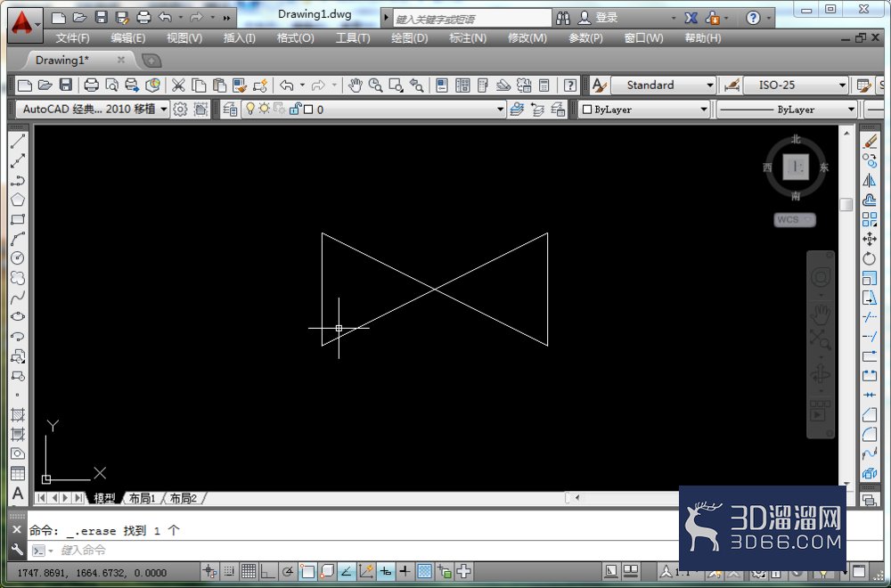Click the Pan hand icon in toolbar
Viewport: 891px width, 588px height.
click(356, 86)
